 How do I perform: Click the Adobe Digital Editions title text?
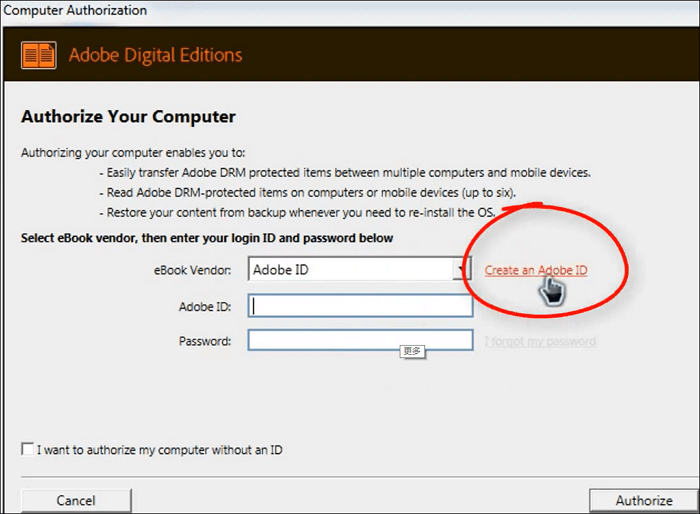coord(155,55)
